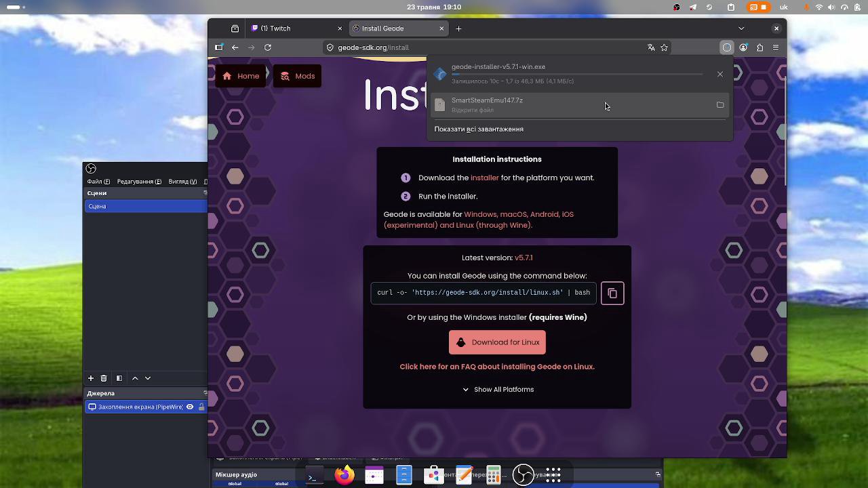Open the Edit (Редагування) menu in OBS
The image size is (868, 488).
(139, 182)
